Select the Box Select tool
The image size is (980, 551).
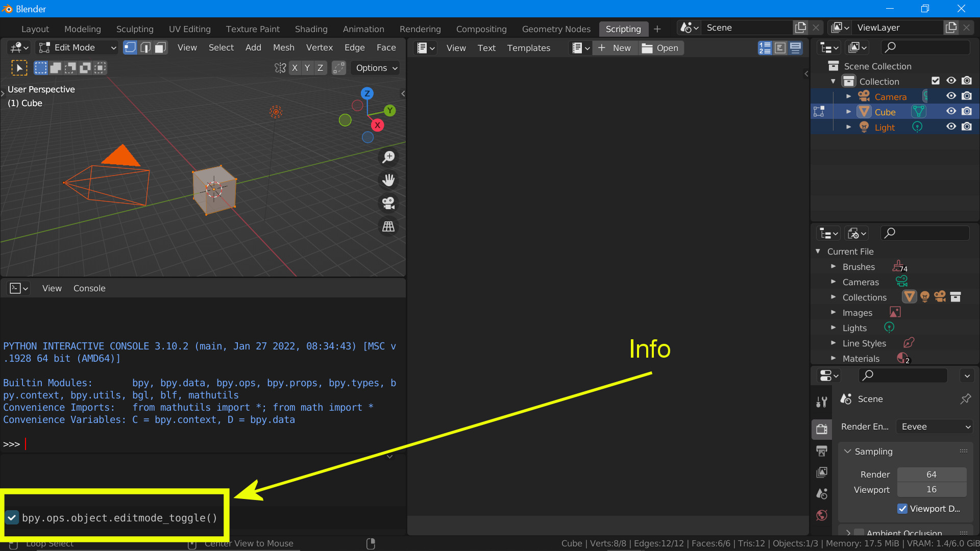[x=41, y=67]
